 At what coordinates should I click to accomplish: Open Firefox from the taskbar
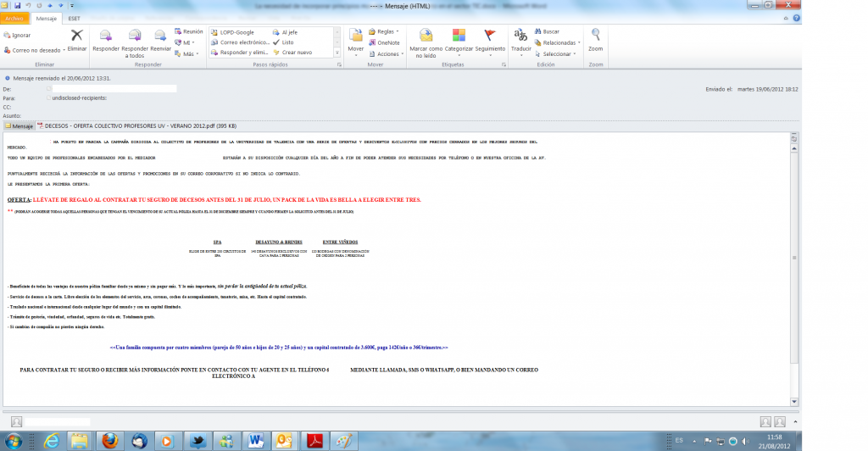[109, 440]
